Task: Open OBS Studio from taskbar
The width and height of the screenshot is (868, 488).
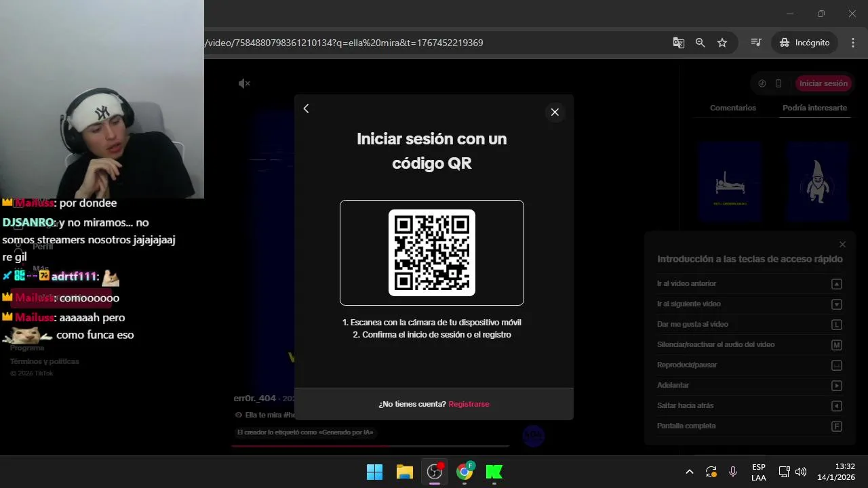Action: [435, 472]
